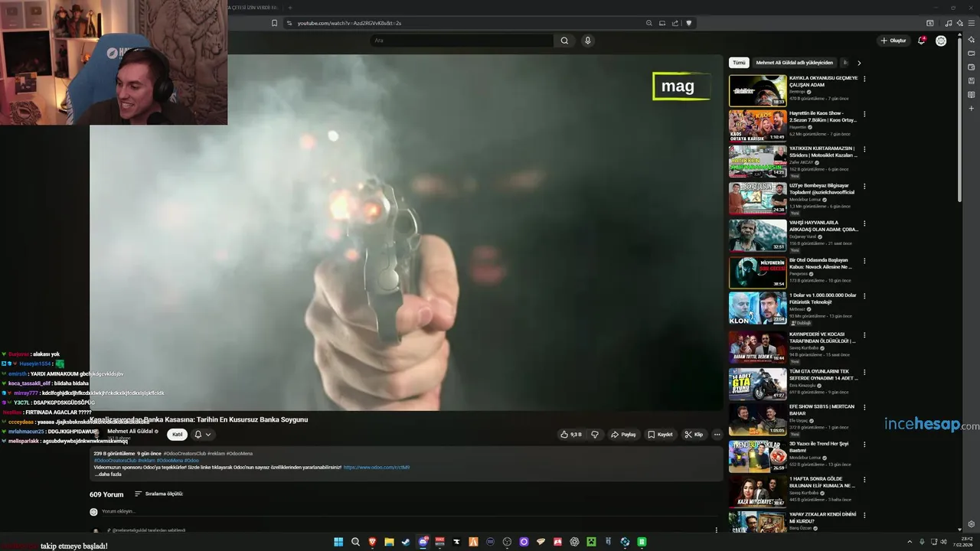
Task: Show hidden system tray icons chevron
Action: click(x=910, y=542)
